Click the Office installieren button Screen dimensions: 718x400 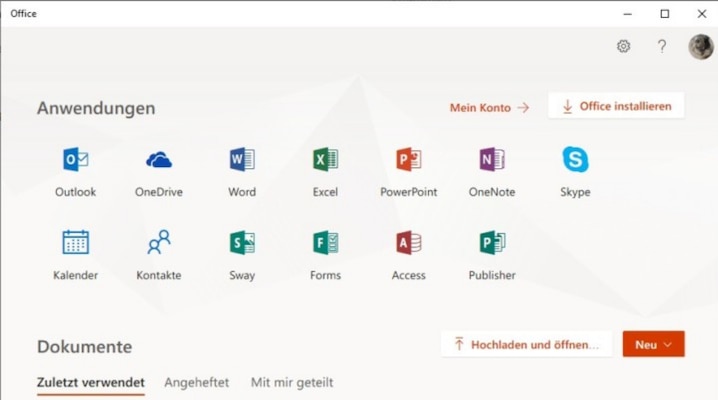click(616, 106)
